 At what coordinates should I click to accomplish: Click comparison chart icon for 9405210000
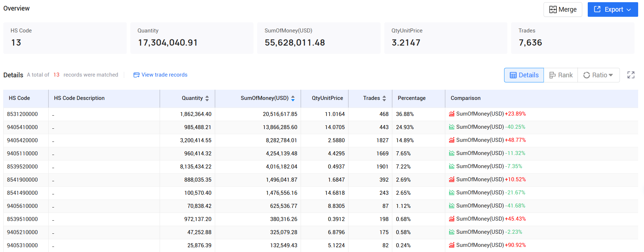[452, 232]
